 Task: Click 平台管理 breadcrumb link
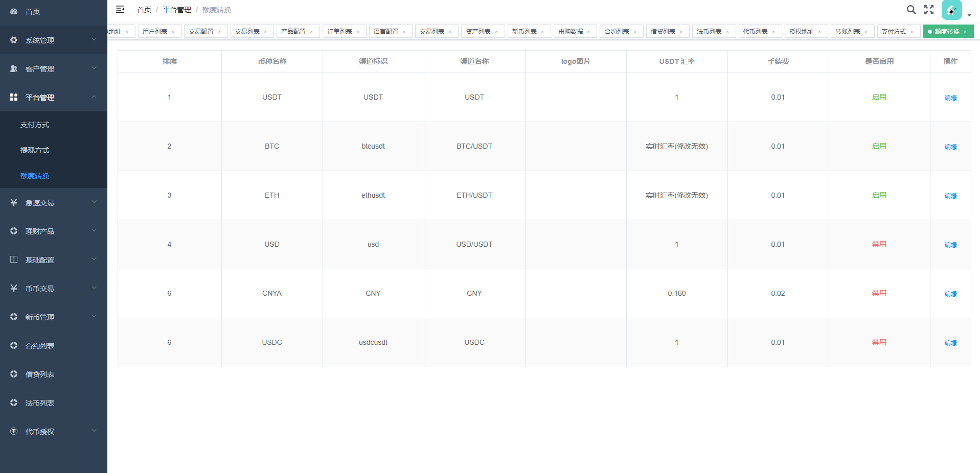(176, 10)
